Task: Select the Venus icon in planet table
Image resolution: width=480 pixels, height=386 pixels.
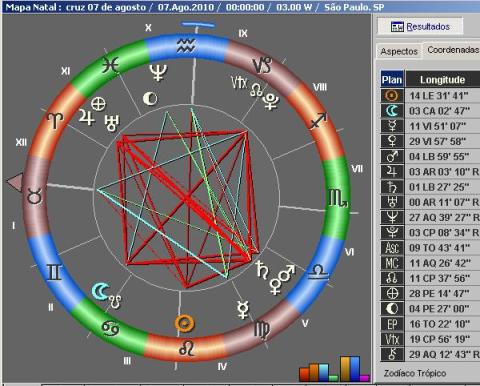Action: point(392,141)
